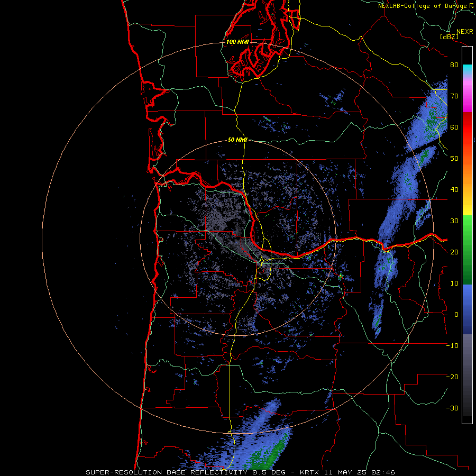Screen dimensions: 476x476
Task: Click the "100 NMI" range ring label
Action: [x=237, y=42]
